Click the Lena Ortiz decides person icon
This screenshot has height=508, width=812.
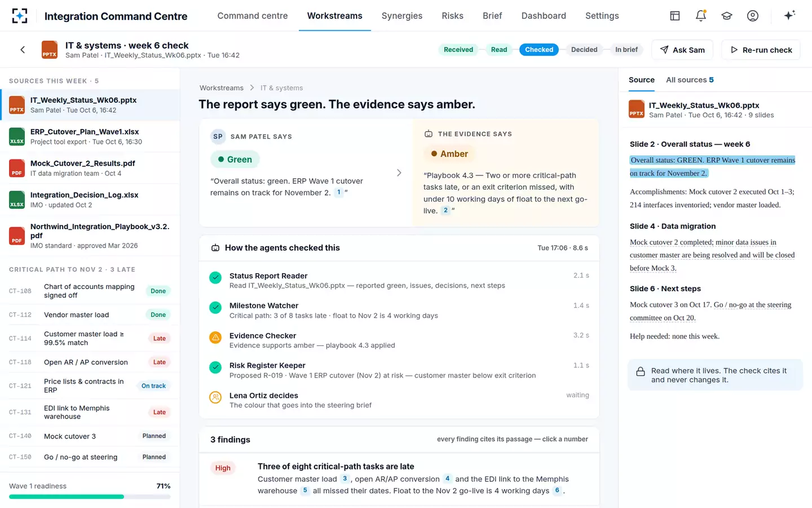coord(215,397)
